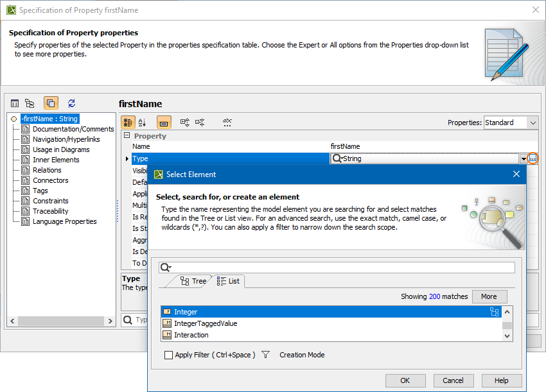This screenshot has height=392, width=546.
Task: Click the ellipsis button next to Type value
Action: click(533, 158)
